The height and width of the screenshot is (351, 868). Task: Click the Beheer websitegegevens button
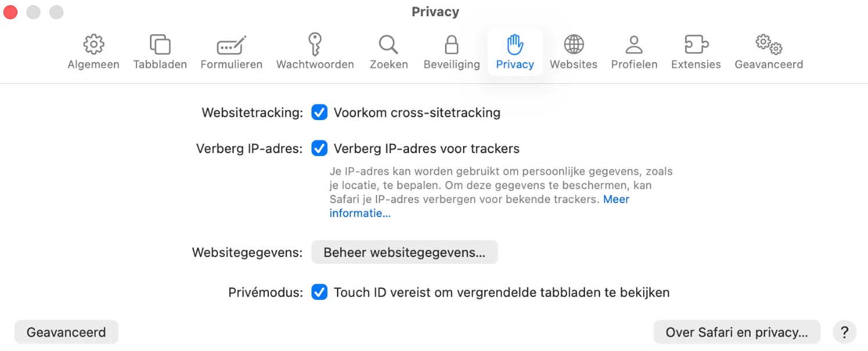[404, 252]
